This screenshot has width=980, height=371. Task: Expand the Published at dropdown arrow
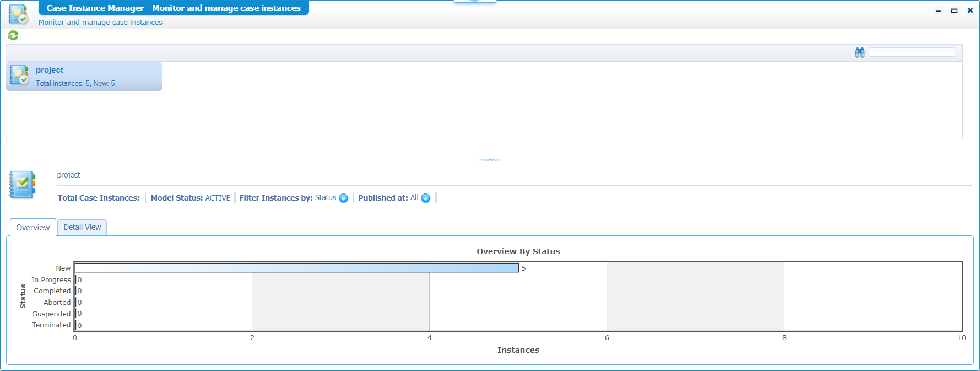point(425,198)
